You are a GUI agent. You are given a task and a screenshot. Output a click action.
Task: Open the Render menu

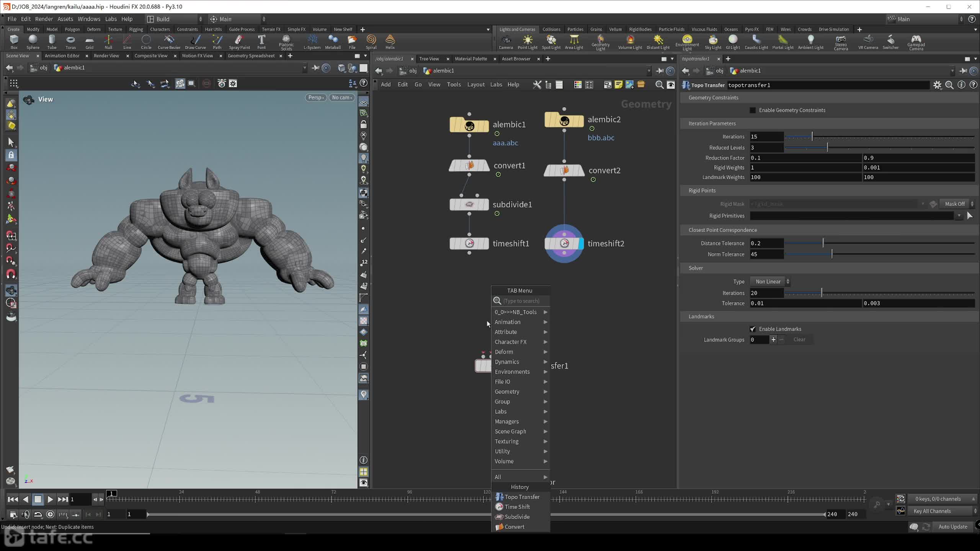point(44,19)
